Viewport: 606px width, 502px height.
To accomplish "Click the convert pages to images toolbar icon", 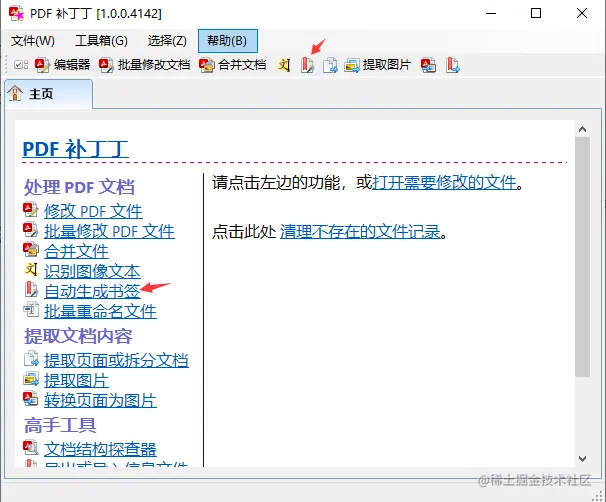I will [x=428, y=65].
